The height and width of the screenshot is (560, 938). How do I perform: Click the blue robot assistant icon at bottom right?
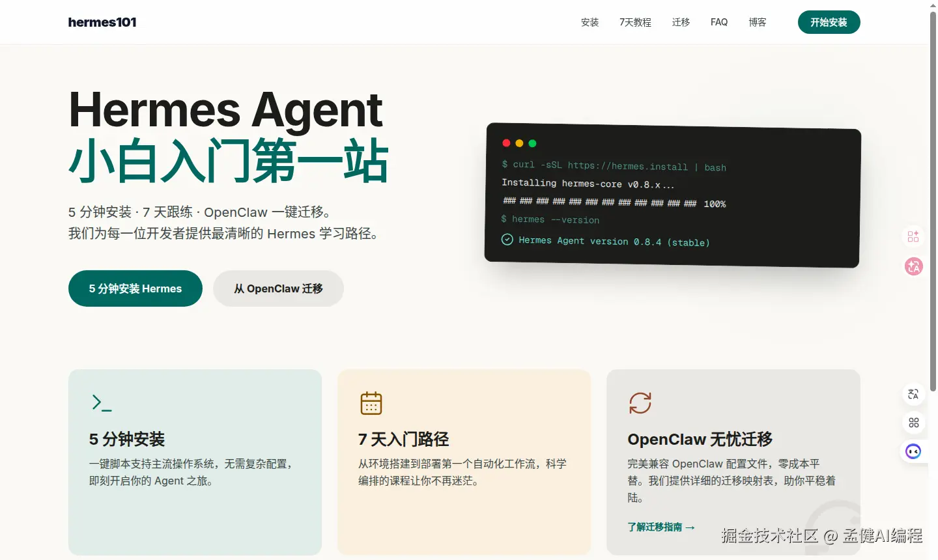point(913,451)
